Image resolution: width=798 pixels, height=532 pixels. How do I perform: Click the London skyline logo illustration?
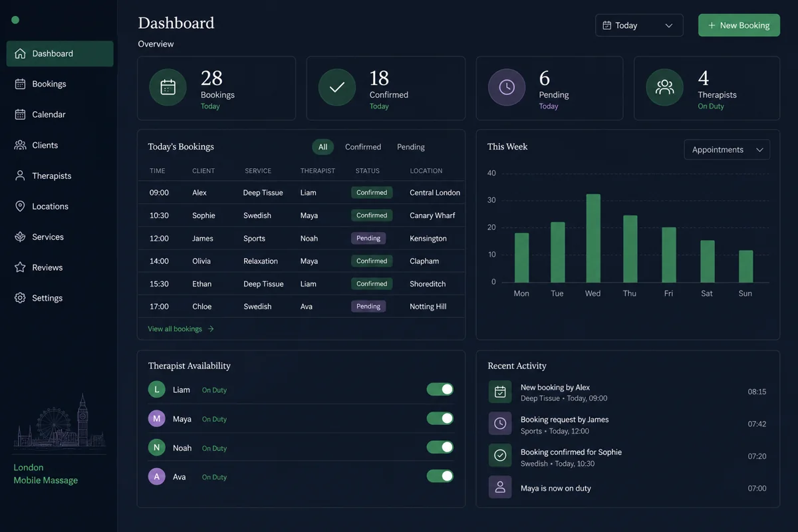tap(60, 420)
